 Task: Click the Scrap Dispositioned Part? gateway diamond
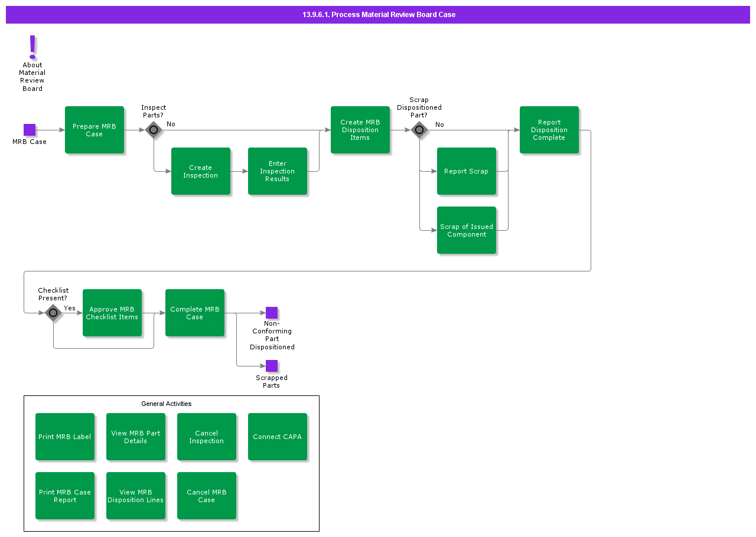click(x=419, y=130)
